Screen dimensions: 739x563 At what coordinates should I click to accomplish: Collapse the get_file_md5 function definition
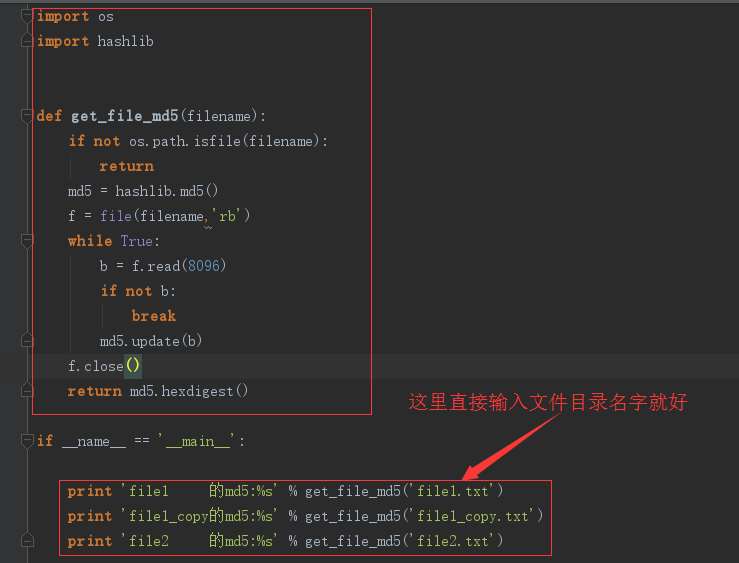tap(27, 116)
